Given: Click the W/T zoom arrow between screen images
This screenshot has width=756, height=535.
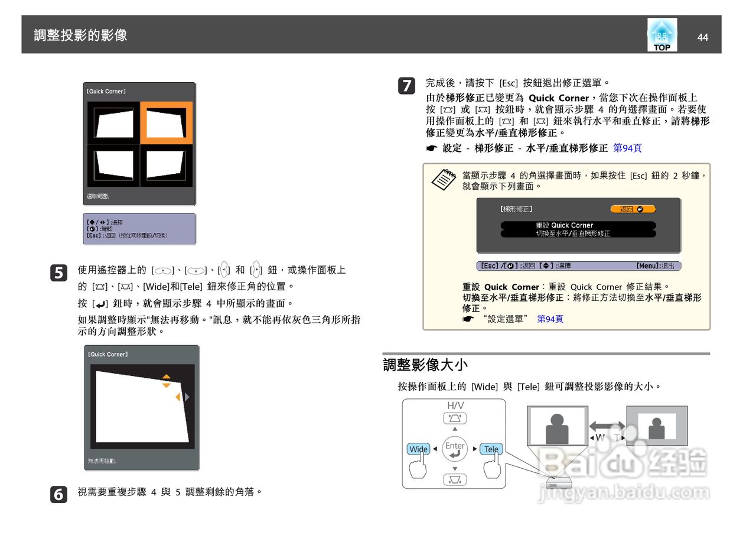Looking at the screenshot, I should point(608,424).
